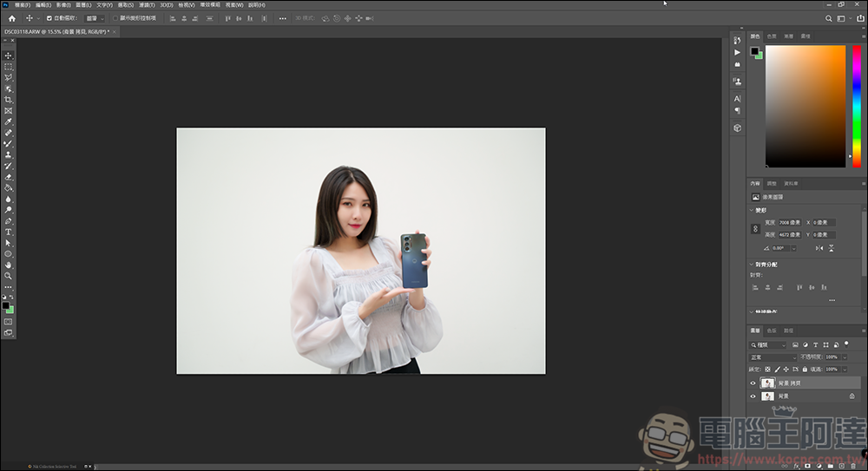The height and width of the screenshot is (471, 868).
Task: Pick the Crop tool
Action: [9, 100]
